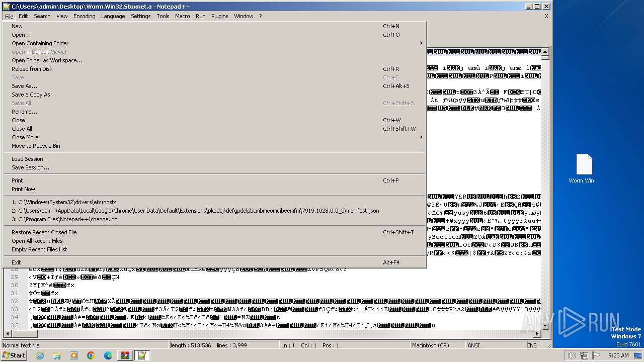
Task: Select Print... menu entry
Action: 215,180
